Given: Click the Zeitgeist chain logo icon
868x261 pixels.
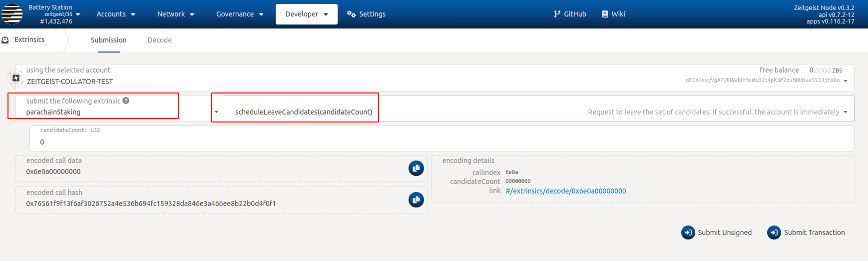Looking at the screenshot, I should point(12,14).
